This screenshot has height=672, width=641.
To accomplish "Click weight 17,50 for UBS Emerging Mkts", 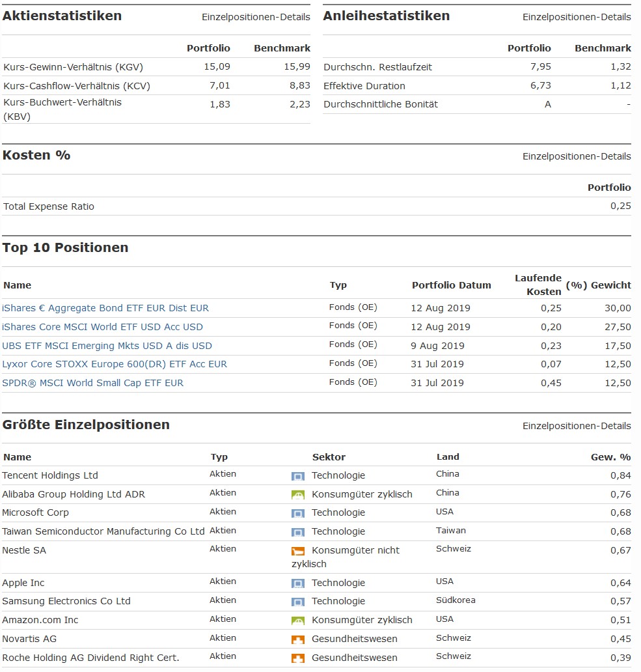I will coord(618,346).
